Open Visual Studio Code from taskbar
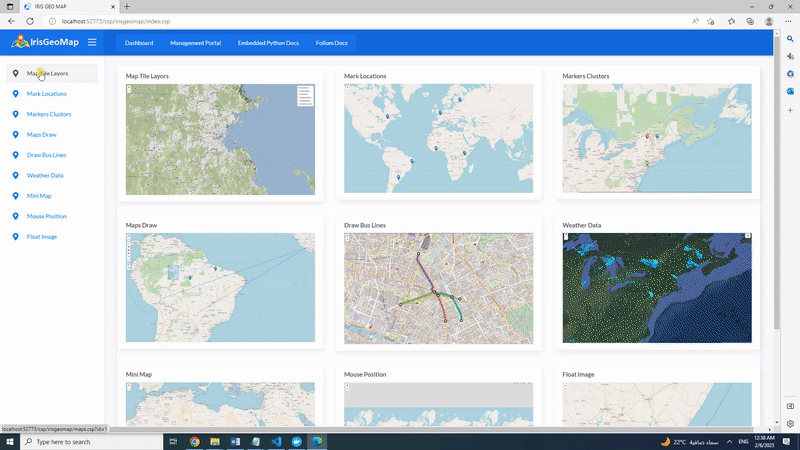Viewport: 800px width, 450px height. click(x=276, y=442)
